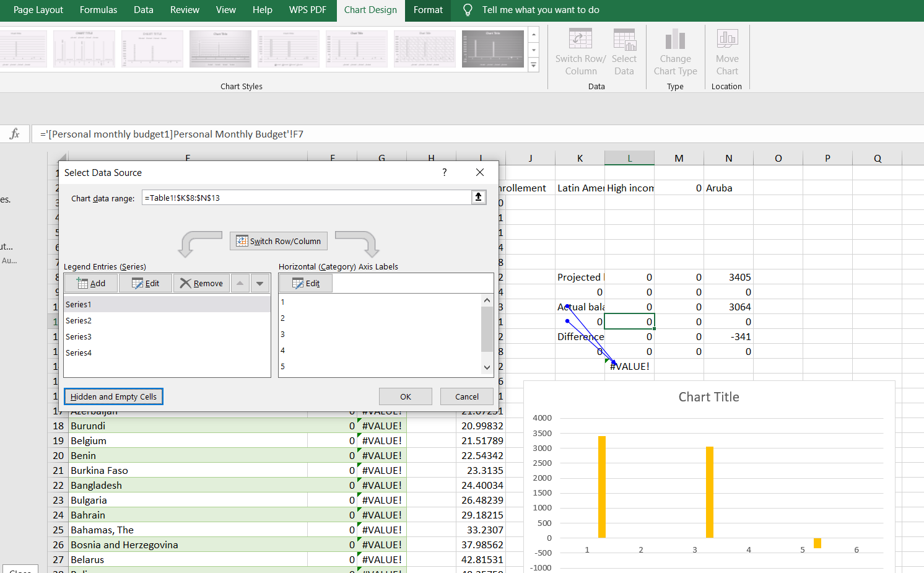Viewport: 924px width, 573px height.
Task: Move selected series up with arrow
Action: [x=240, y=283]
